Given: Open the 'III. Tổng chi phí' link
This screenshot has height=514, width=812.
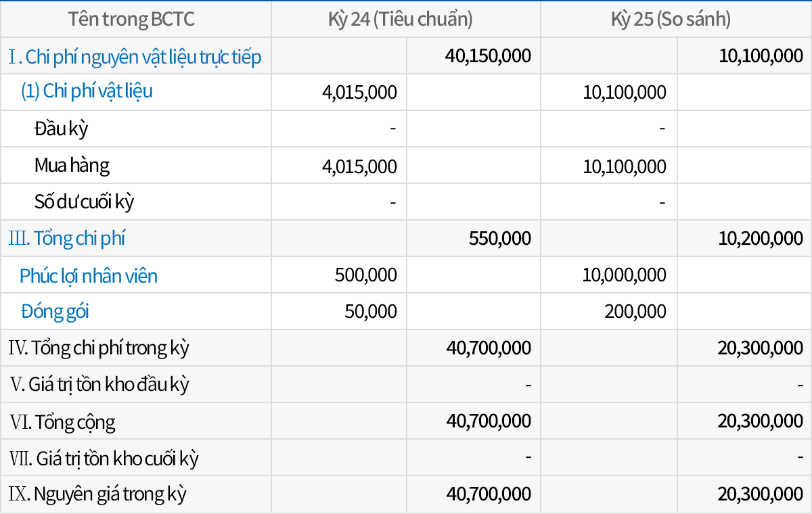Looking at the screenshot, I should click(x=67, y=239).
